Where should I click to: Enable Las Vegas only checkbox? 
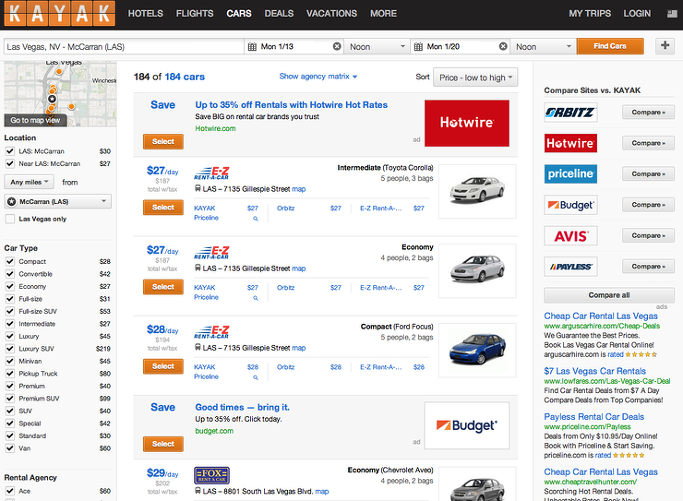click(10, 219)
